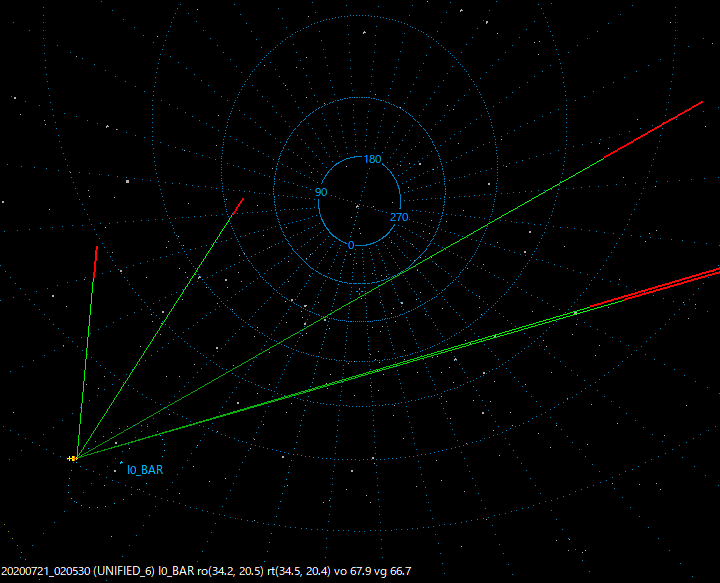720x583 pixels.
Task: Select the red meteor segment on the near-vertical trail
Action: point(96,262)
